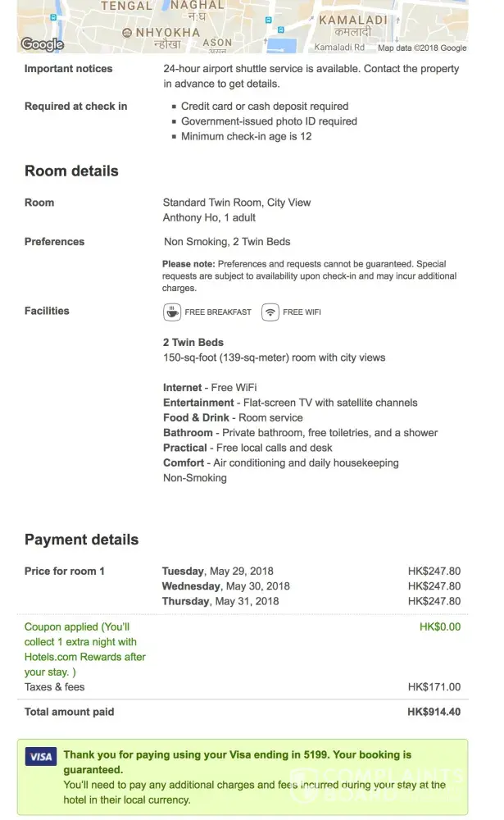Click the Kamaladi Rd street label
The height and width of the screenshot is (820, 504).
click(x=338, y=48)
